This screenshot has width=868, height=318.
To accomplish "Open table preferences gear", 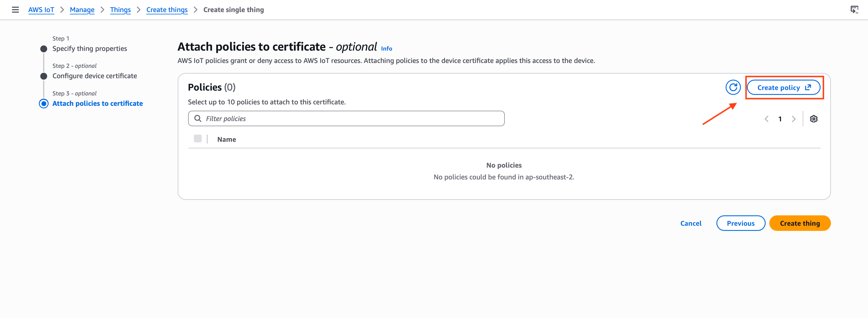I will [x=814, y=118].
